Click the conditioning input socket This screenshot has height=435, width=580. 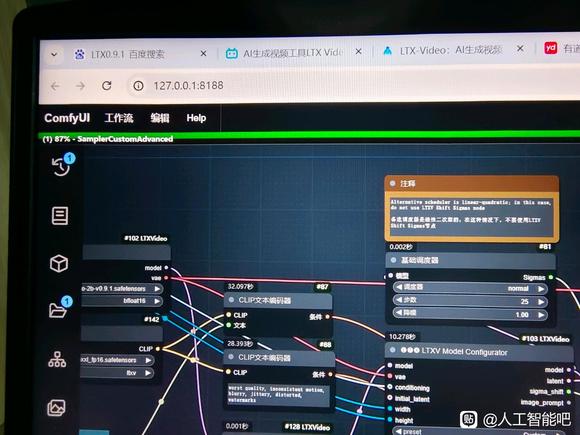coord(390,387)
